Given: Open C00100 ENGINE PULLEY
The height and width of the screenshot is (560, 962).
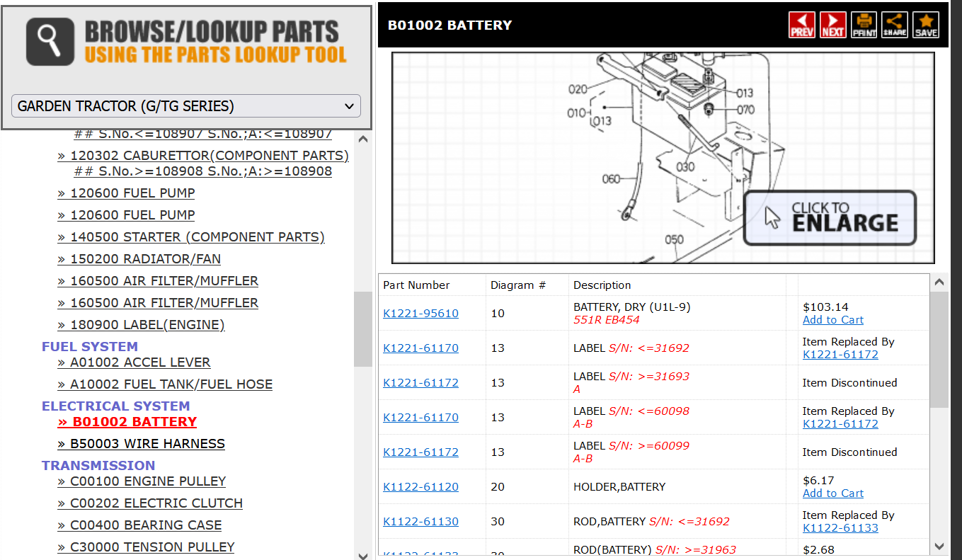Looking at the screenshot, I should (142, 481).
